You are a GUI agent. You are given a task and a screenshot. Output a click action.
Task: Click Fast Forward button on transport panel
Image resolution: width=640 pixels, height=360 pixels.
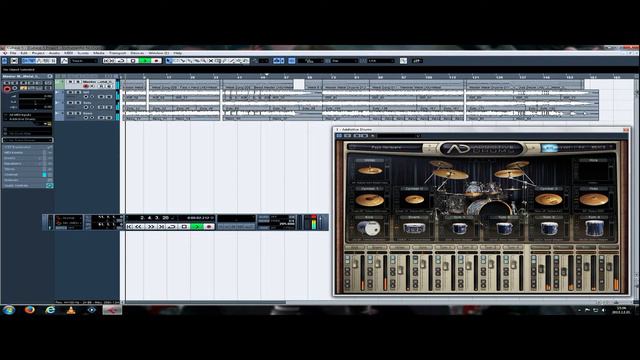[151, 226]
